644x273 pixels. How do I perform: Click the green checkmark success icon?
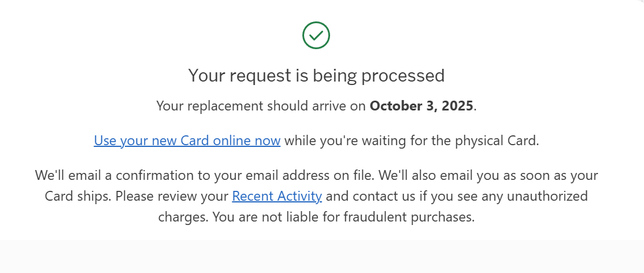click(316, 35)
